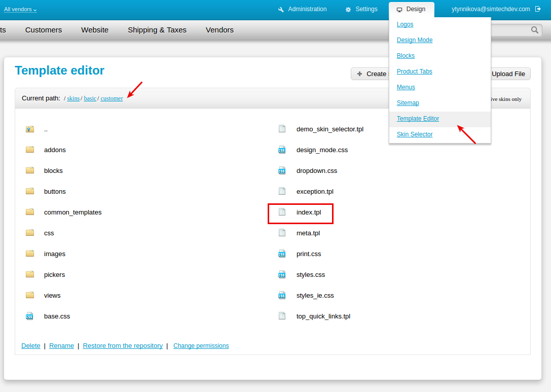Click the meta.tpl file icon
Image resolution: width=551 pixels, height=392 pixels.
[x=282, y=232]
